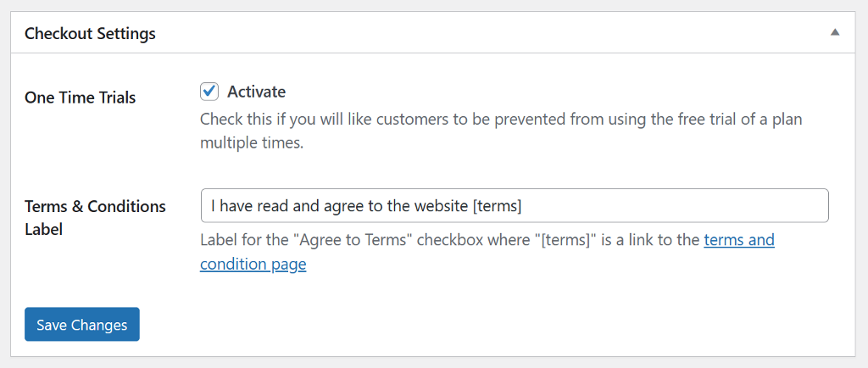This screenshot has width=868, height=368.
Task: Click the [terms] placeholder inside the text field
Action: (x=497, y=206)
